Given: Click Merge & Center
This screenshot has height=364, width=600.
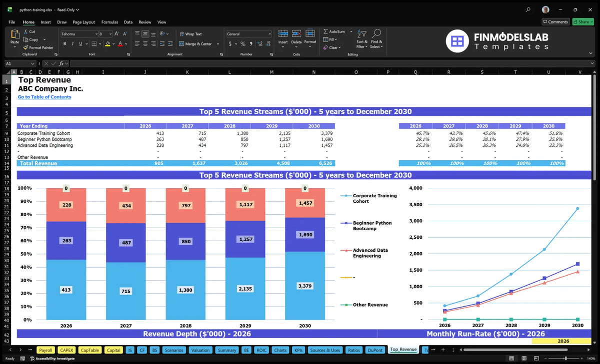Looking at the screenshot, I should 195,44.
